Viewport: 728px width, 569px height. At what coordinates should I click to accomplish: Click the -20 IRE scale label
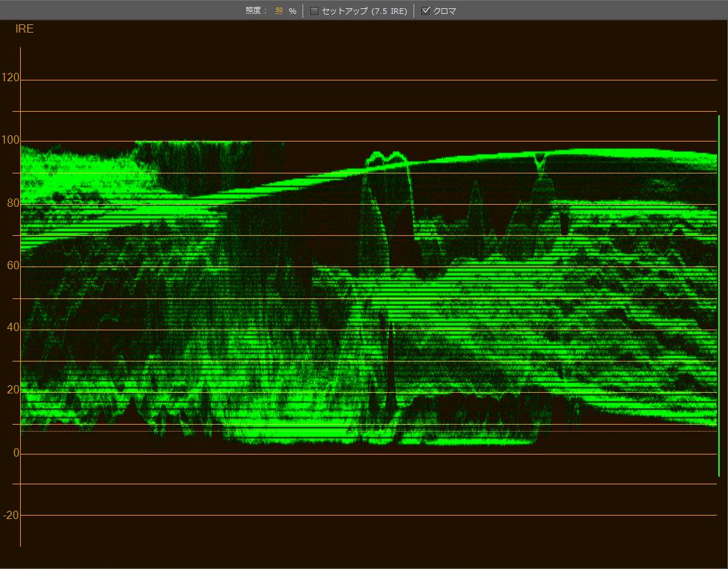click(11, 515)
